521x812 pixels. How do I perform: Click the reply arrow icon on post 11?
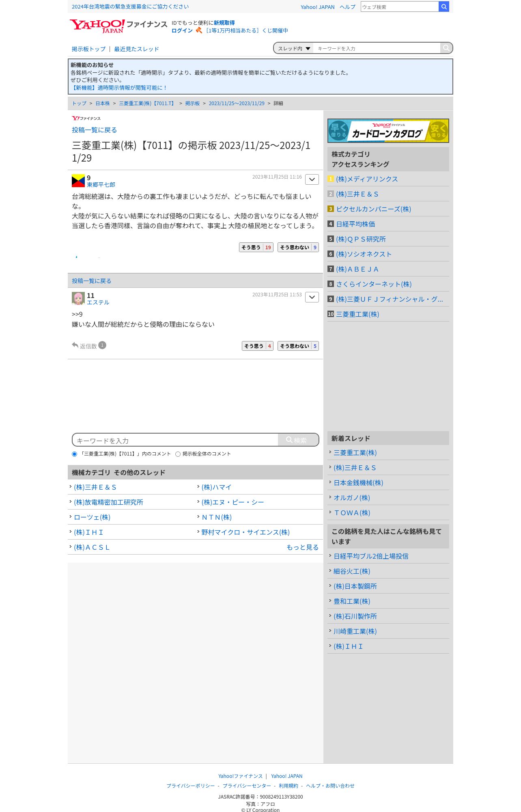(x=75, y=345)
